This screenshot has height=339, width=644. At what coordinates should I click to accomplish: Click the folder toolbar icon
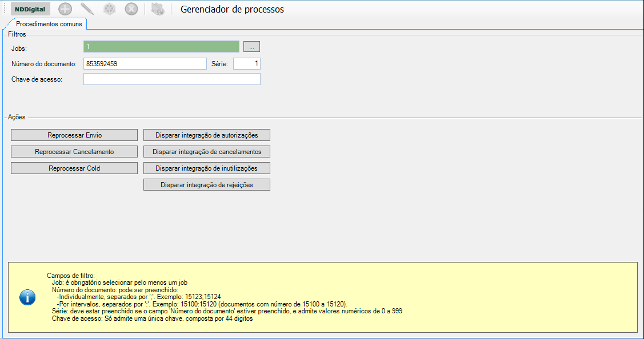coord(158,9)
